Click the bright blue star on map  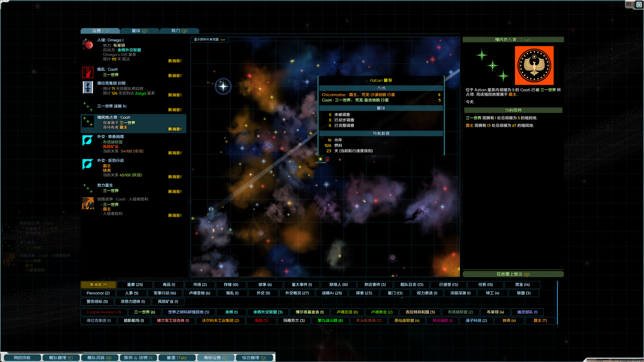[x=223, y=87]
